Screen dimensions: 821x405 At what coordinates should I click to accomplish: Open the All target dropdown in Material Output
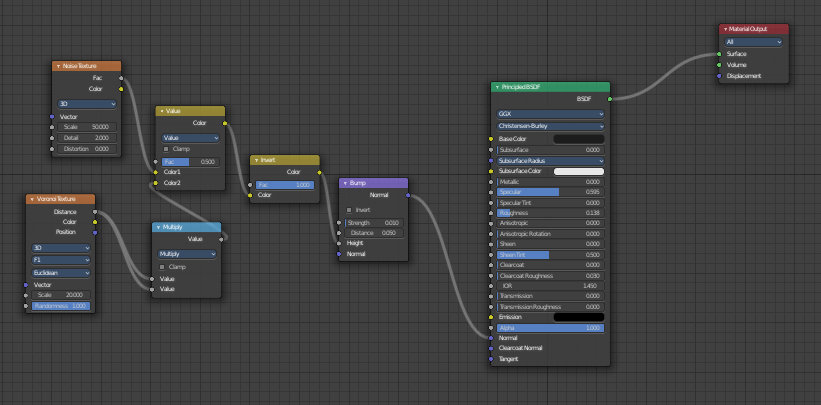(x=753, y=42)
